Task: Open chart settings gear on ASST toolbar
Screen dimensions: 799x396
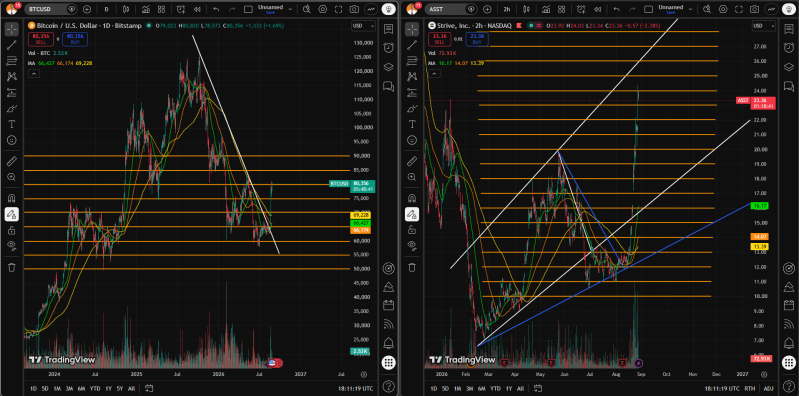Action: tap(723, 9)
